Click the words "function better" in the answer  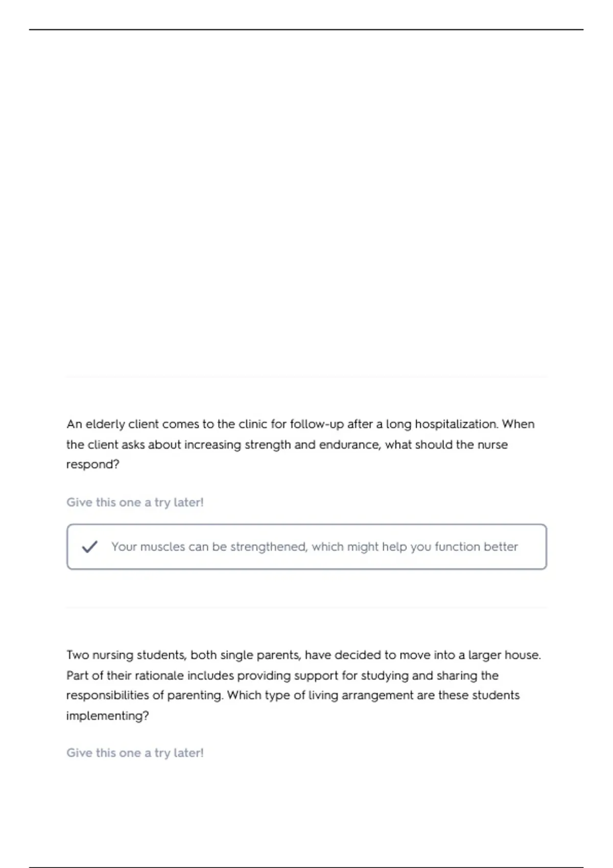(476, 547)
